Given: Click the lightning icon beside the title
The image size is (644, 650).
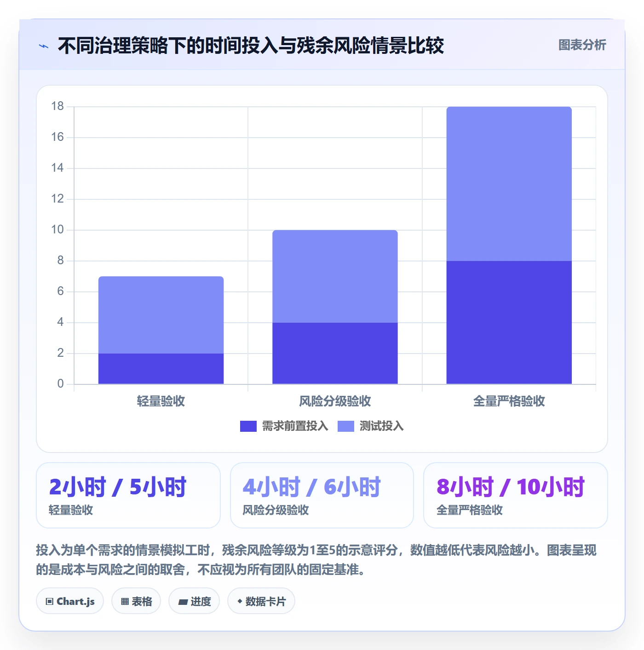Looking at the screenshot, I should pos(44,46).
